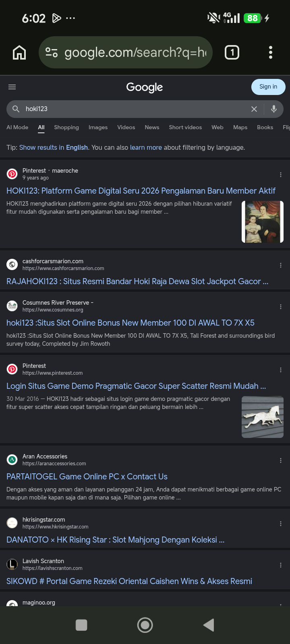This screenshot has height=644, width=290.
Task: Tap Pinterest favicon of maeroche result
Action: pyautogui.click(x=12, y=174)
